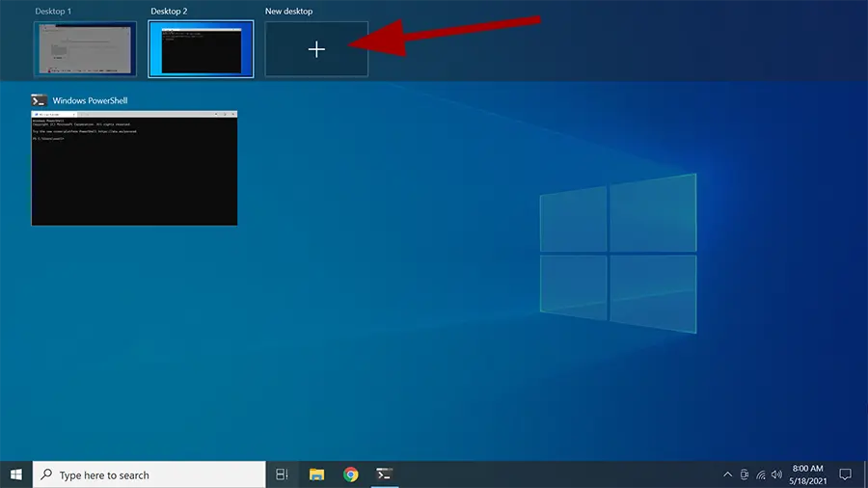Click the 'New desktop' text label

(288, 12)
